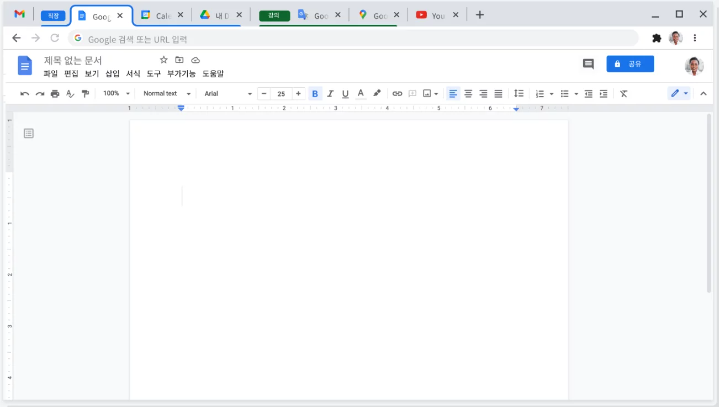719x407 pixels.
Task: Center align text
Action: pyautogui.click(x=468, y=94)
